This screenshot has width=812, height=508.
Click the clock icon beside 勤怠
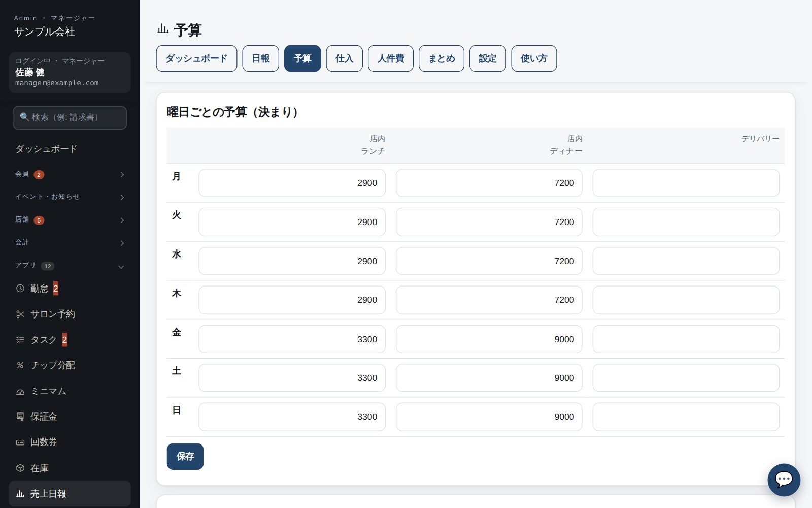coord(20,289)
